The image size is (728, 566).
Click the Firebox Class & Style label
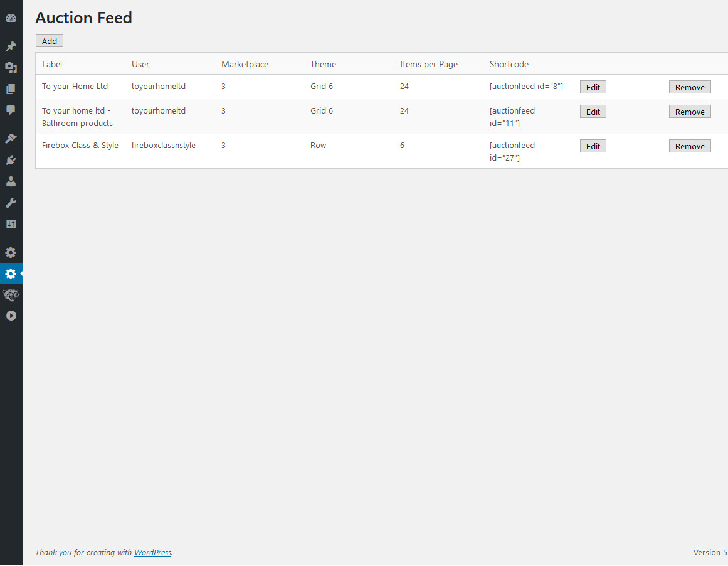[80, 146]
